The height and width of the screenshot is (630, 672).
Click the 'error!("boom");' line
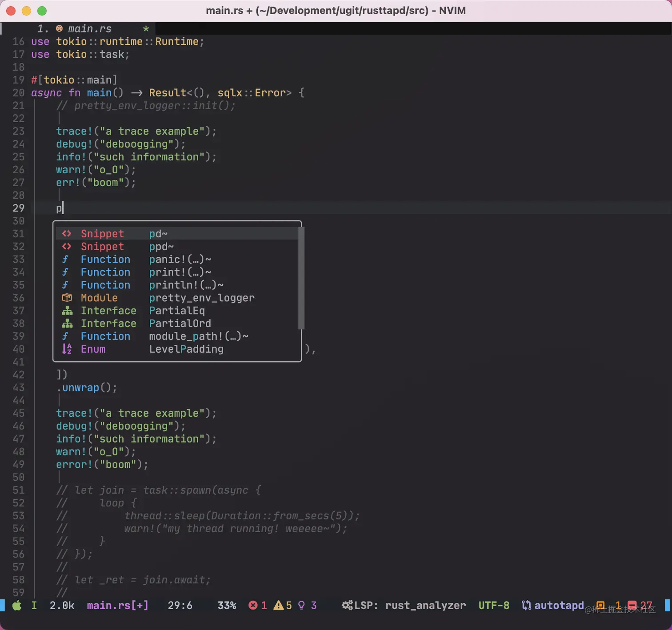102,465
